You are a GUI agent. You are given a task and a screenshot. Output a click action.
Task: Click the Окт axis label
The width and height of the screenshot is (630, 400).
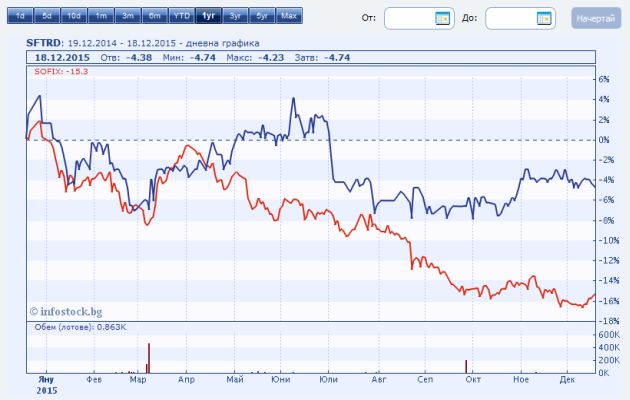click(473, 379)
